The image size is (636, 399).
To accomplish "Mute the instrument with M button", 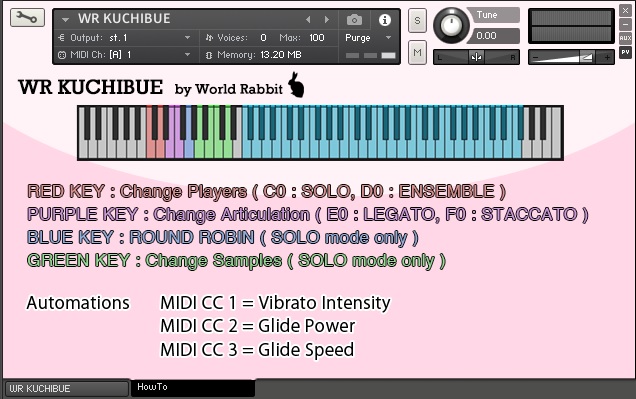I will 417,52.
